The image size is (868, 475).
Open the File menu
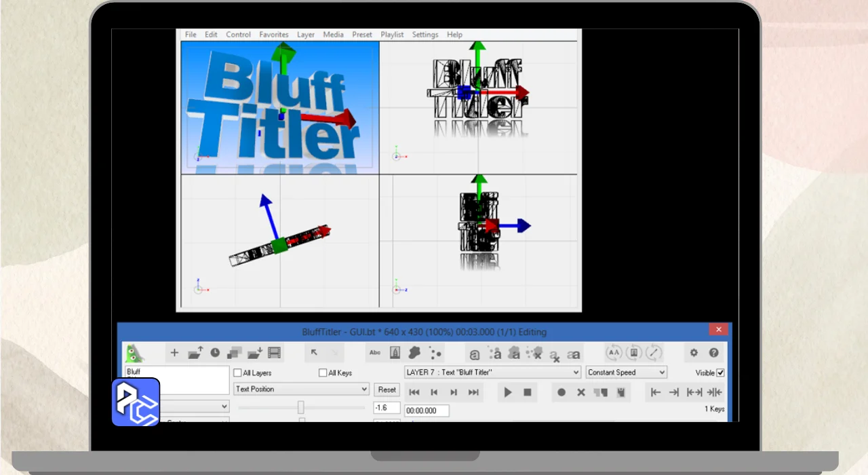(x=191, y=35)
